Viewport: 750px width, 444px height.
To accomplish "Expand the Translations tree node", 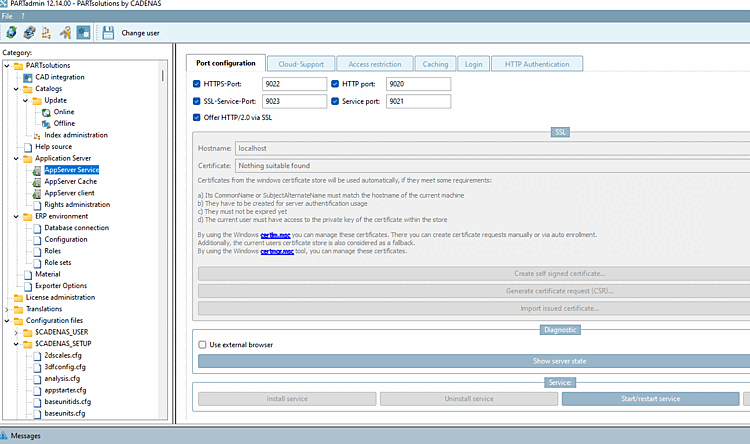I will click(7, 309).
